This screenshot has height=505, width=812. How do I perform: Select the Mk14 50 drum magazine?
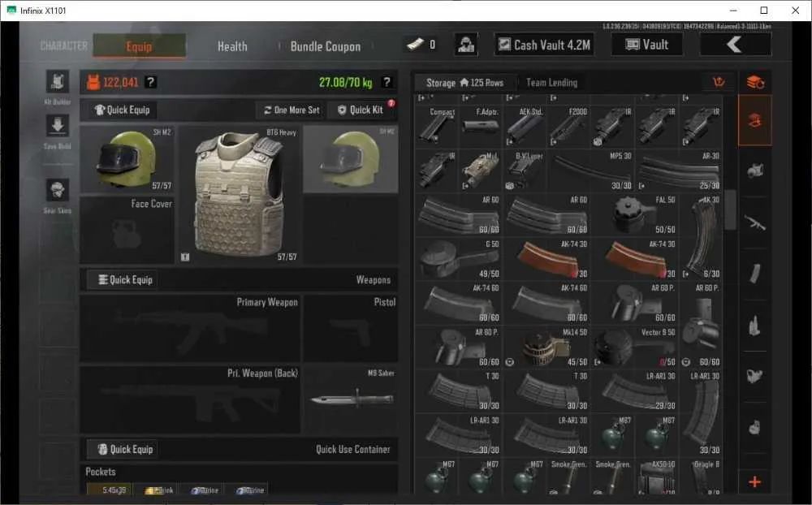click(546, 347)
